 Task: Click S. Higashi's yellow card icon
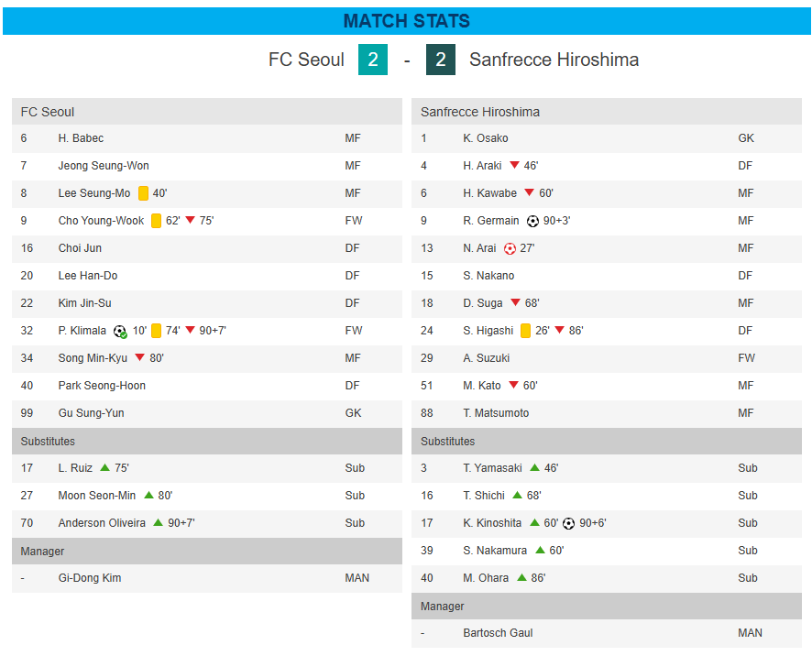pyautogui.click(x=525, y=331)
